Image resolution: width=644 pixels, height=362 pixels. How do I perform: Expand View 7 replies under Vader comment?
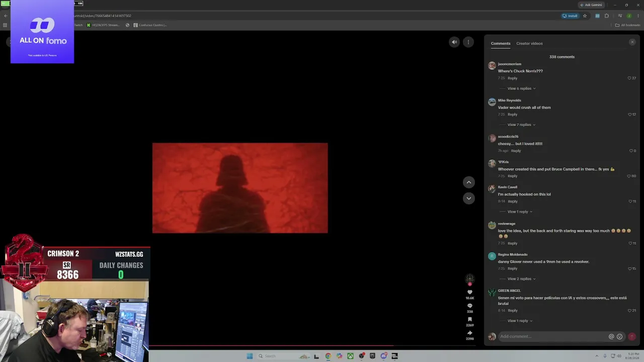click(x=521, y=125)
